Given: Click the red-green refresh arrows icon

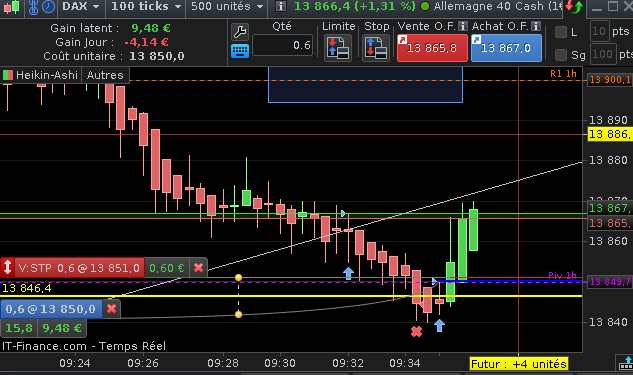Looking at the screenshot, I should point(574,6).
